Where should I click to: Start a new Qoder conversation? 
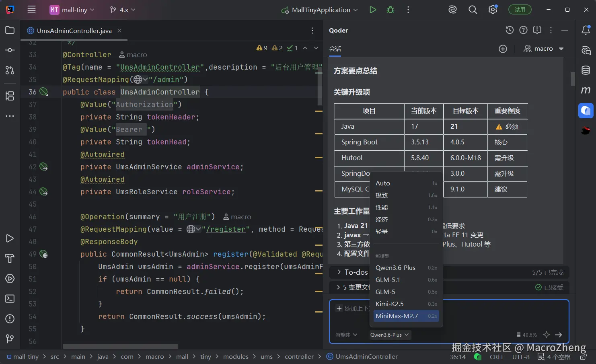503,49
